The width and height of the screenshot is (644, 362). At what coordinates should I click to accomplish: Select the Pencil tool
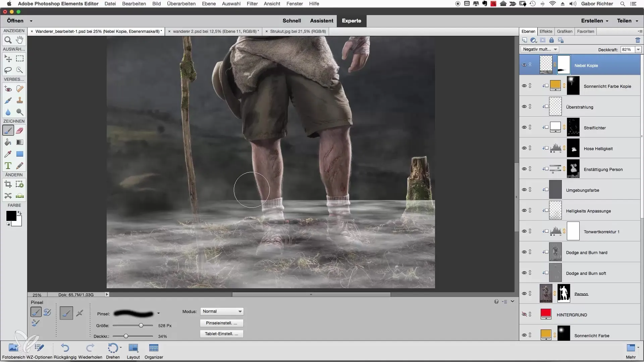[20, 166]
